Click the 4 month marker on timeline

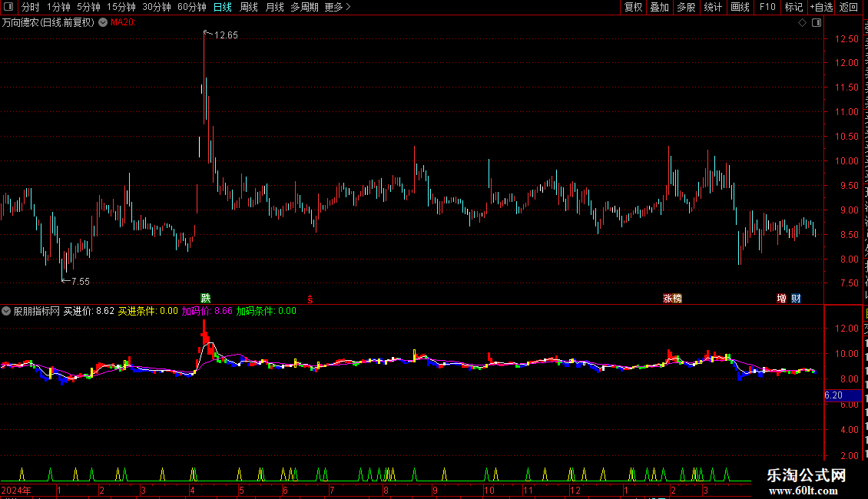[x=192, y=490]
